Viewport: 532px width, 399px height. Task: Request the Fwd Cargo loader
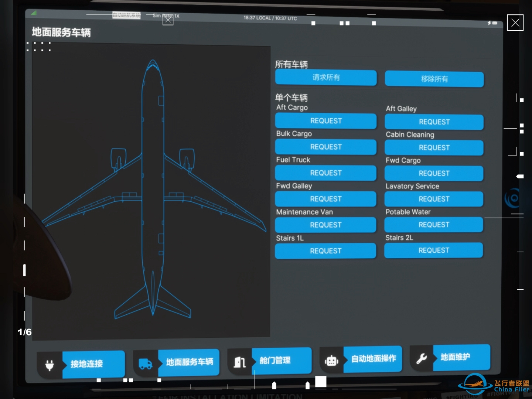tap(434, 173)
